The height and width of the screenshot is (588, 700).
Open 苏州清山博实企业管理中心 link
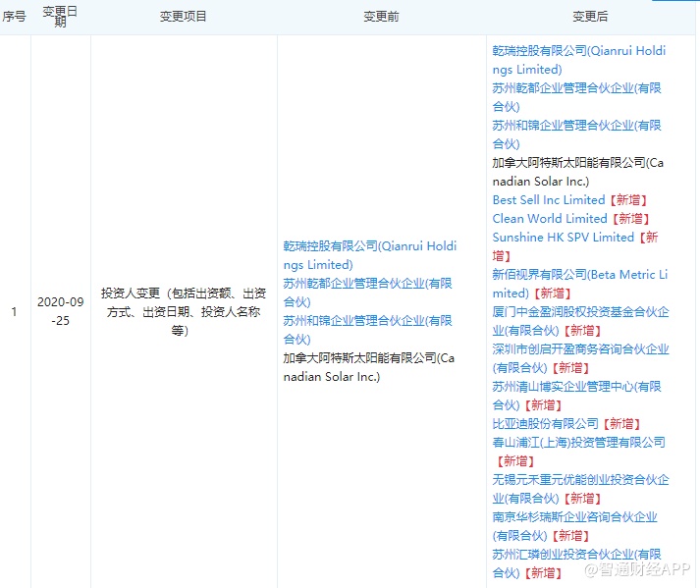click(x=576, y=396)
